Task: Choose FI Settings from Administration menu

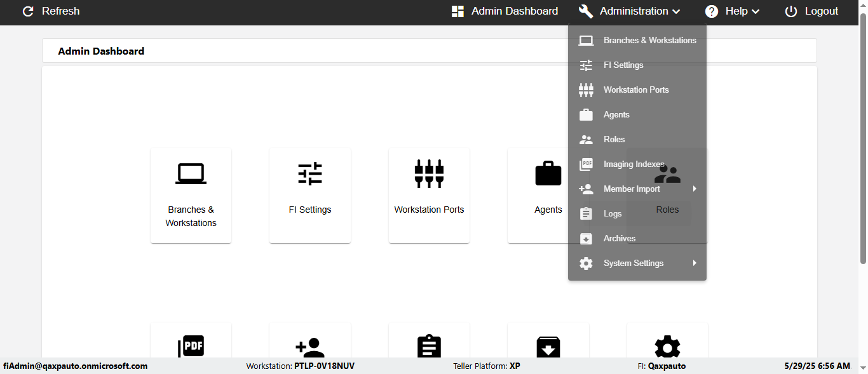Action: point(637,65)
